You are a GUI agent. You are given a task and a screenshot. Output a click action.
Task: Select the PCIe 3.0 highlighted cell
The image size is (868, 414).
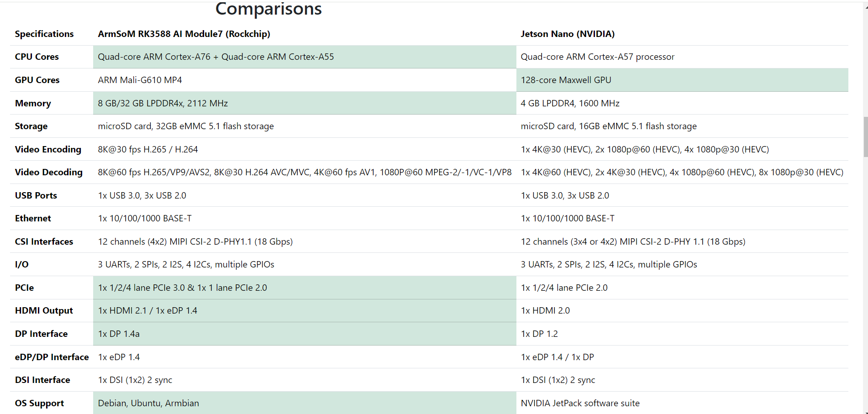point(182,288)
